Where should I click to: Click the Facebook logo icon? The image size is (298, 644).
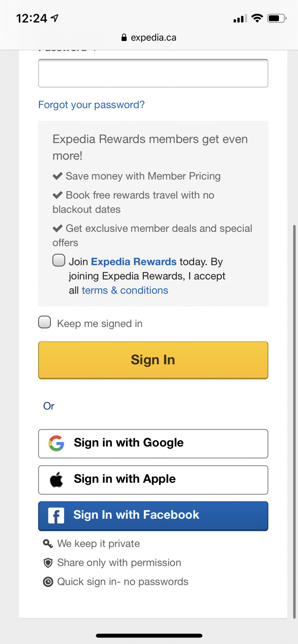(x=56, y=516)
